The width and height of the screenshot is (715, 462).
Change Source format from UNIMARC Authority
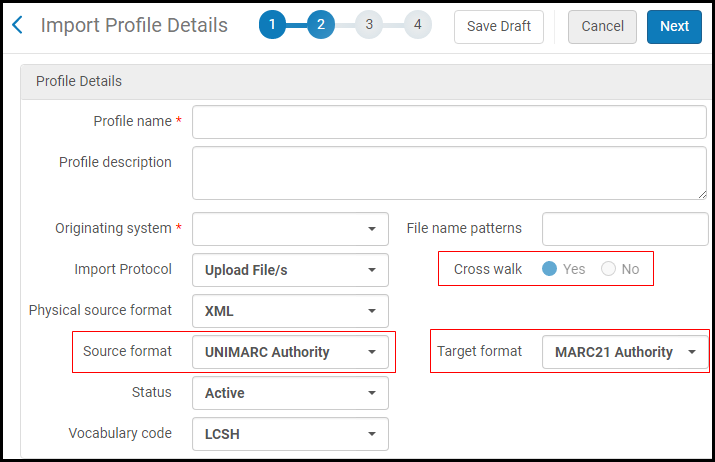pos(290,352)
